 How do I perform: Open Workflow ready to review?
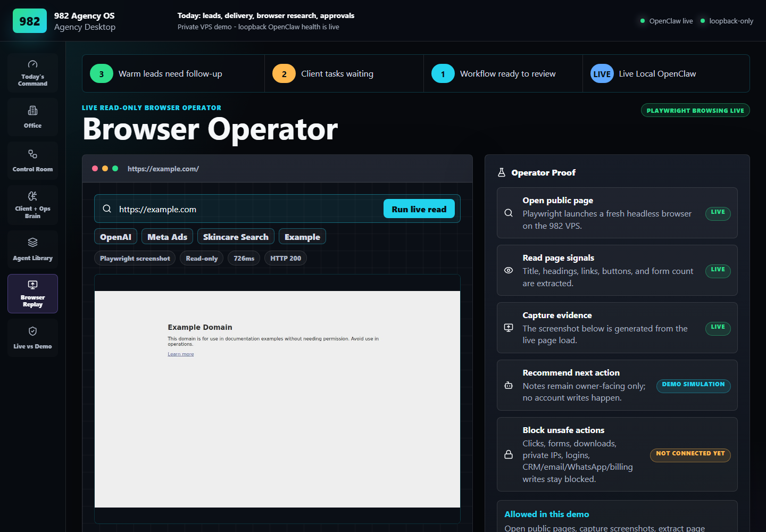(x=503, y=73)
